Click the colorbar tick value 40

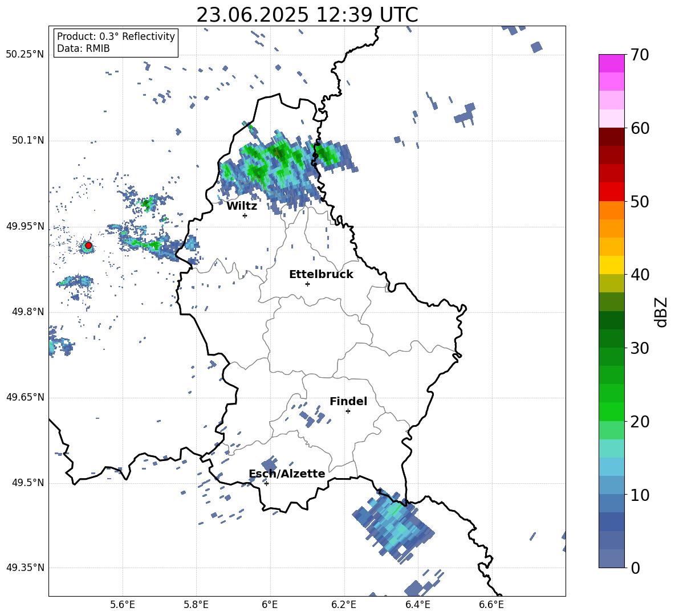(640, 275)
